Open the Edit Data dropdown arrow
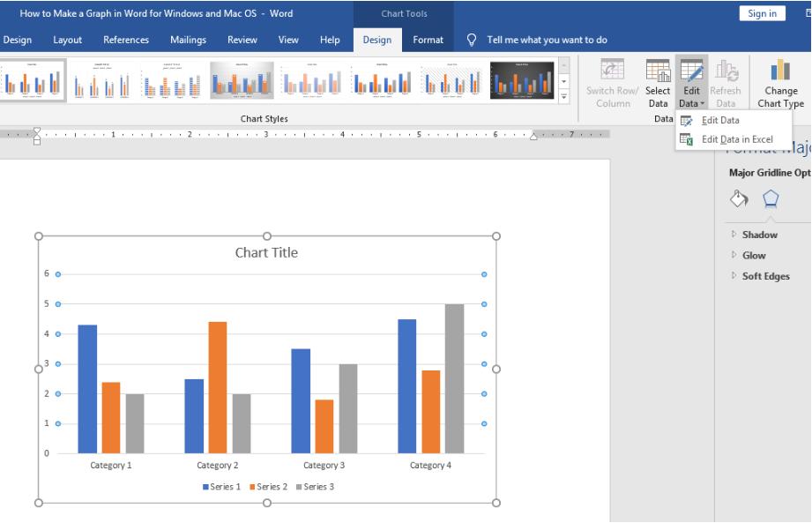The height and width of the screenshot is (523, 812). point(701,102)
